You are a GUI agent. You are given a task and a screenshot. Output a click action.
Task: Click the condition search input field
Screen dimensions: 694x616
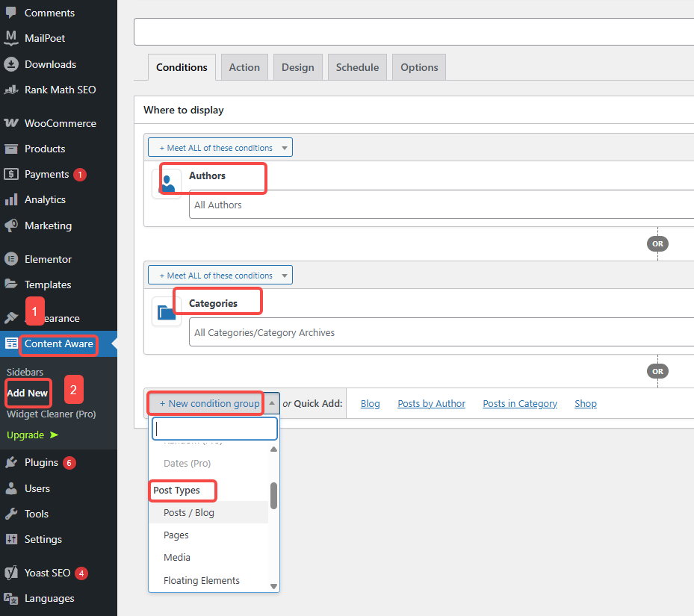pyautogui.click(x=214, y=429)
